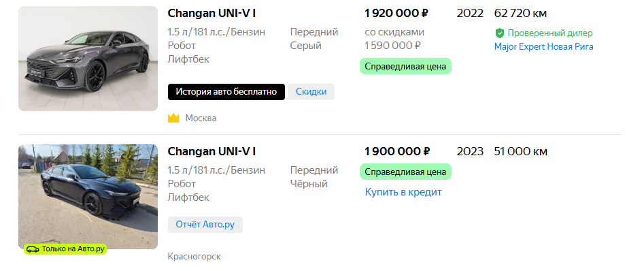644x271 pixels.
Task: Click the Скидки button
Action: 311,92
